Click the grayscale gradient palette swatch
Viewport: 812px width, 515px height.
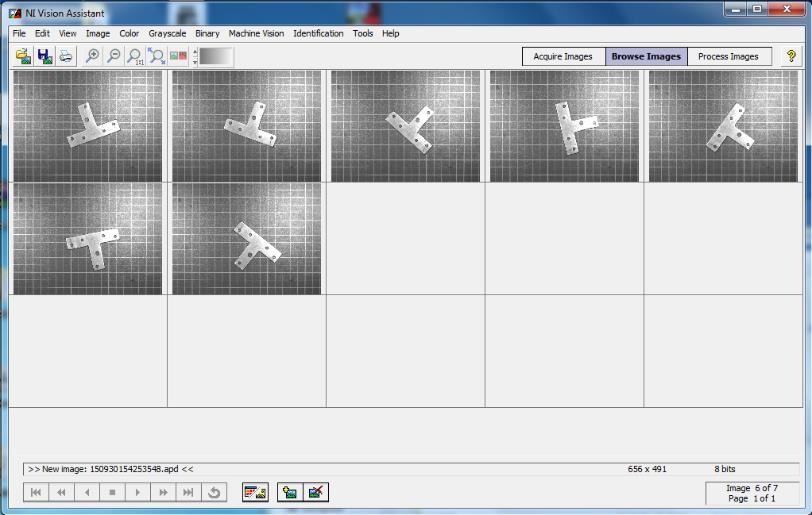216,56
